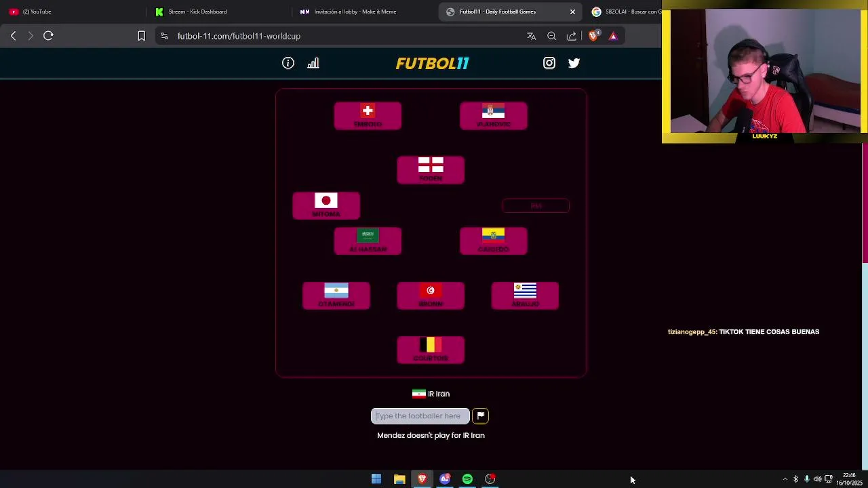
Task: Click the 'Mendez doesn't play for IR Iran' message
Action: coord(431,435)
